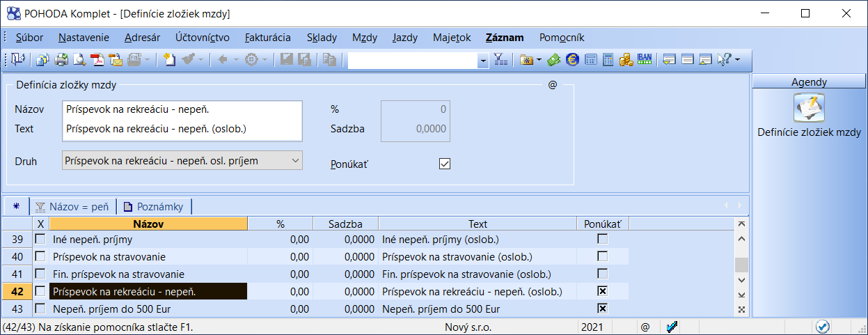Click into the Text input field
Image resolution: width=868 pixels, height=335 pixels.
point(182,129)
